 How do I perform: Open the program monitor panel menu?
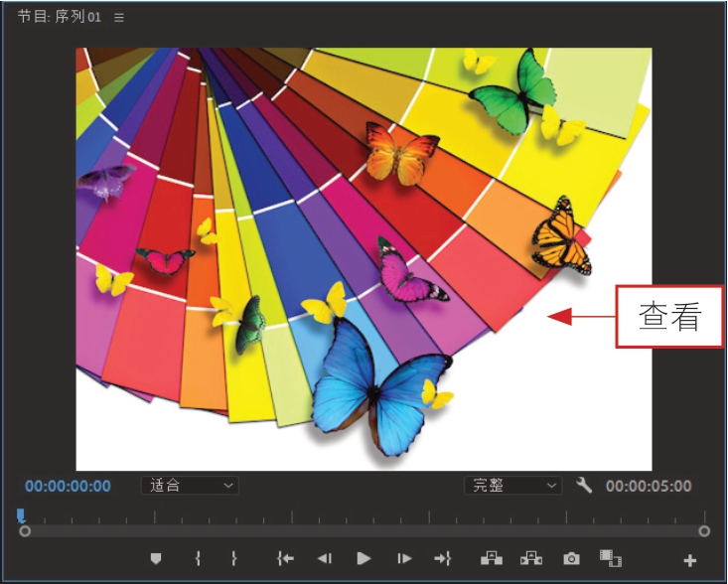(x=119, y=18)
